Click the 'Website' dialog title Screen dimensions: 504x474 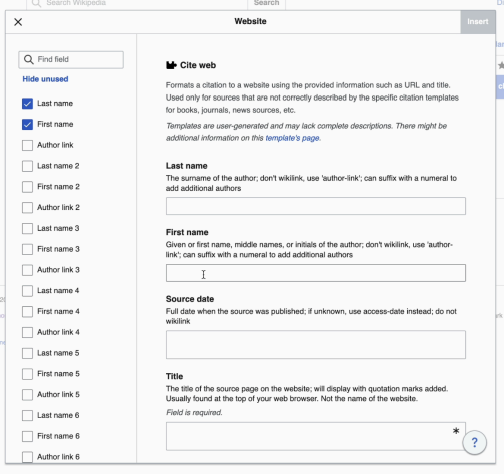tap(250, 21)
